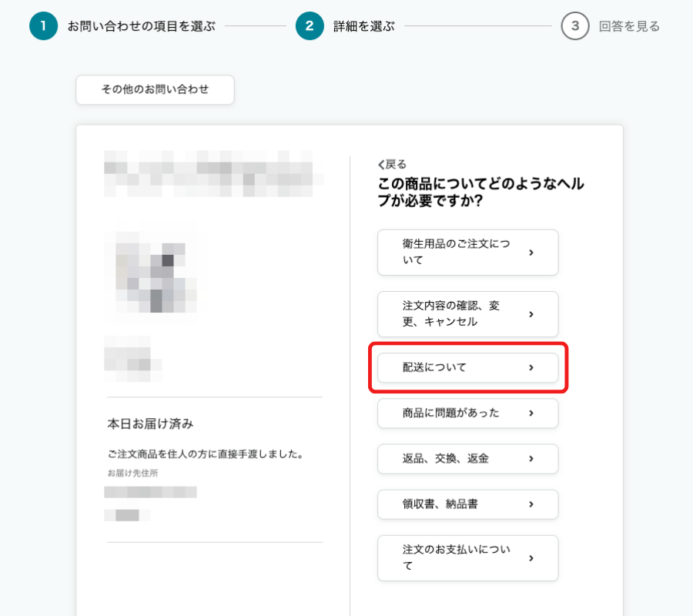
Task: Click the step 2 circle icon
Action: [x=310, y=25]
